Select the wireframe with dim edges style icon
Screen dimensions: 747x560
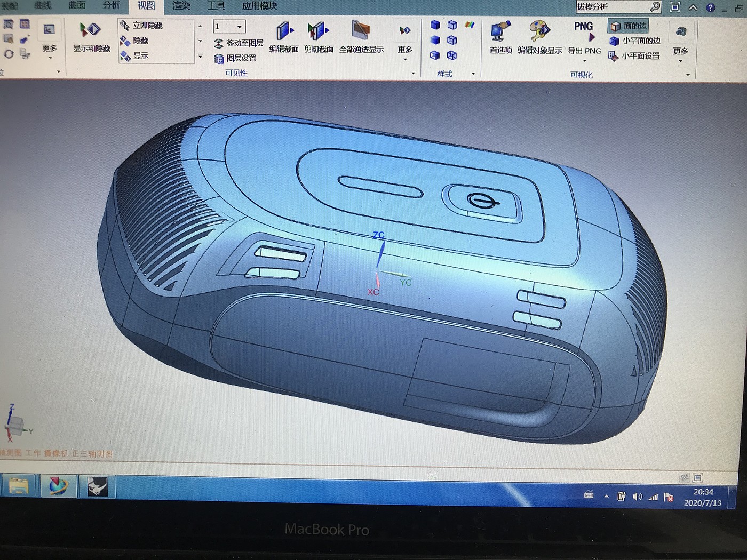[x=452, y=40]
